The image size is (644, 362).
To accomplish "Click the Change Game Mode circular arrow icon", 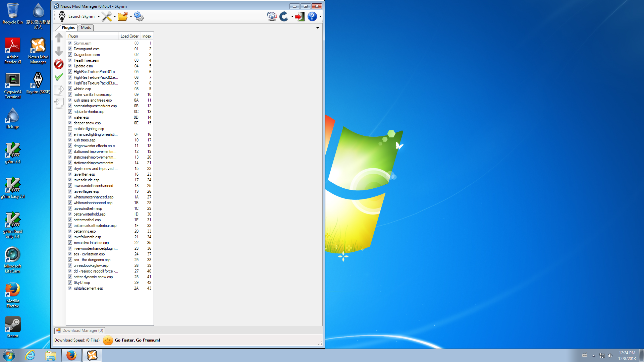I will coord(284,16).
